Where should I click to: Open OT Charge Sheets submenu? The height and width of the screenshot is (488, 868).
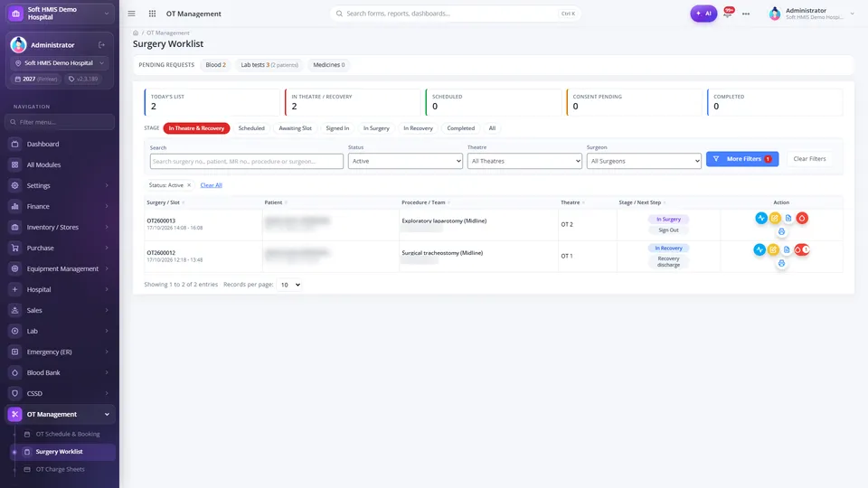[60, 469]
